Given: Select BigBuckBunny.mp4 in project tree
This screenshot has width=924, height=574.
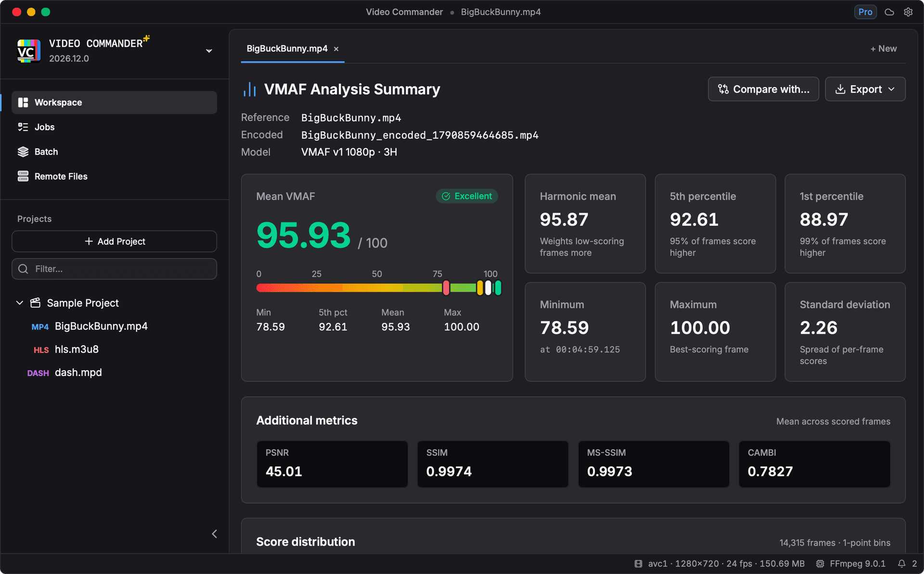Looking at the screenshot, I should click(x=101, y=326).
